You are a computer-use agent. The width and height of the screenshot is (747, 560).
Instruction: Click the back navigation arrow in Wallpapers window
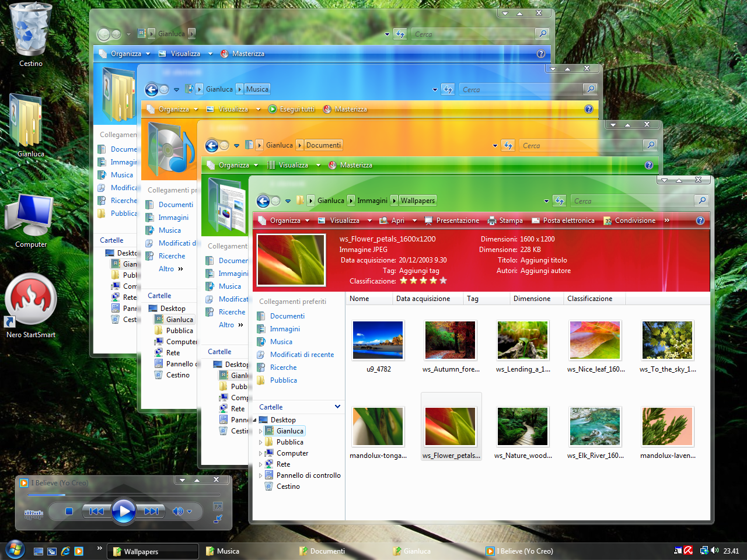point(263,200)
